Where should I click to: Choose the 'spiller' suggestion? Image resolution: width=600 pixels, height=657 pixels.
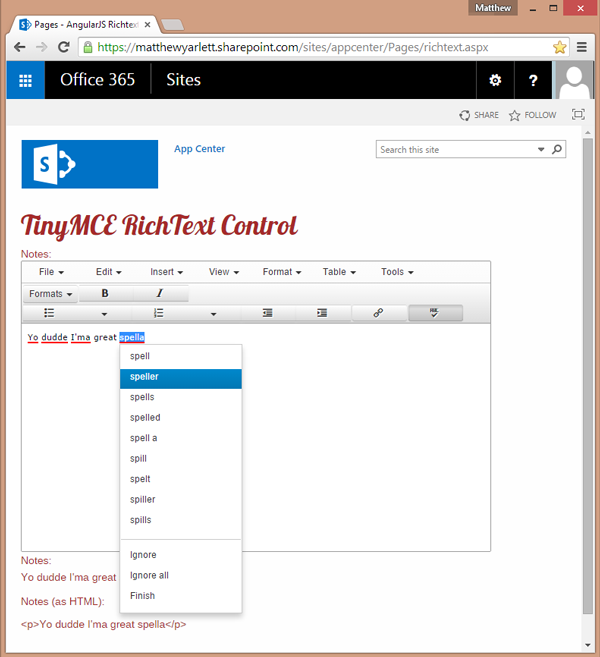[181, 499]
